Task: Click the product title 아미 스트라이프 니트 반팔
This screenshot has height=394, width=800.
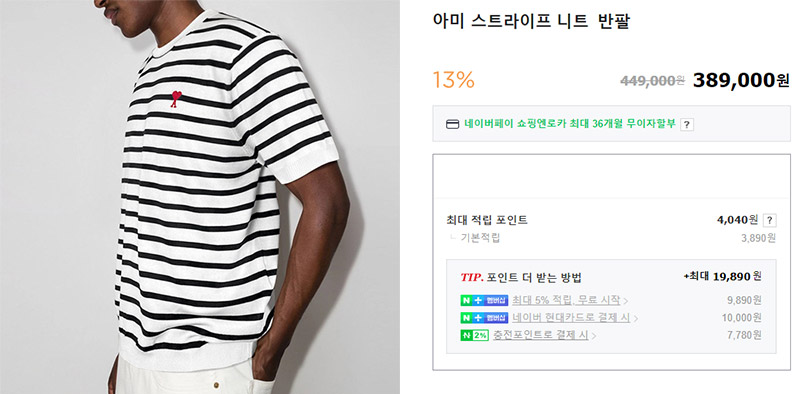Action: (531, 21)
